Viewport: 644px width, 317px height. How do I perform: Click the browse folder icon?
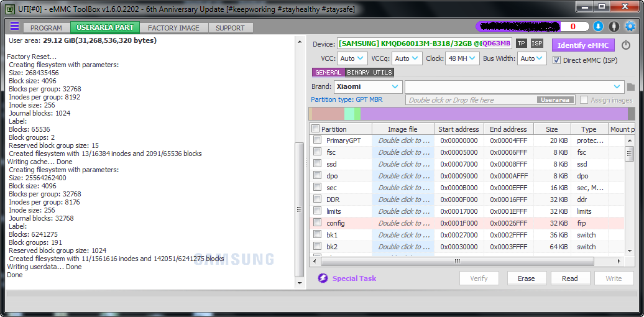coord(631,87)
